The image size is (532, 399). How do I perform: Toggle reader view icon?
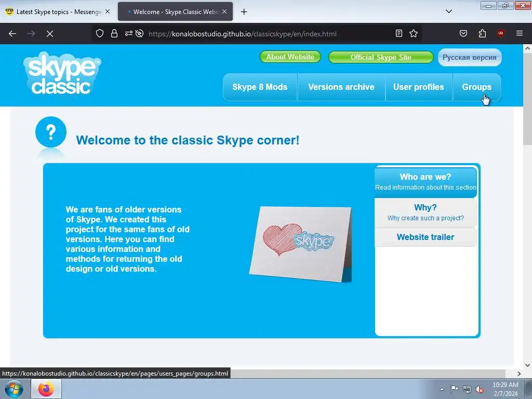click(x=399, y=33)
